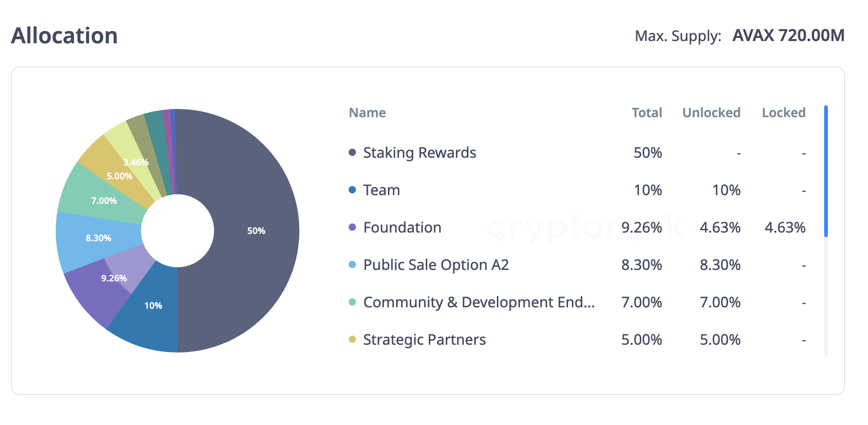This screenshot has height=425, width=868.
Task: Click the Total column header
Action: (647, 113)
